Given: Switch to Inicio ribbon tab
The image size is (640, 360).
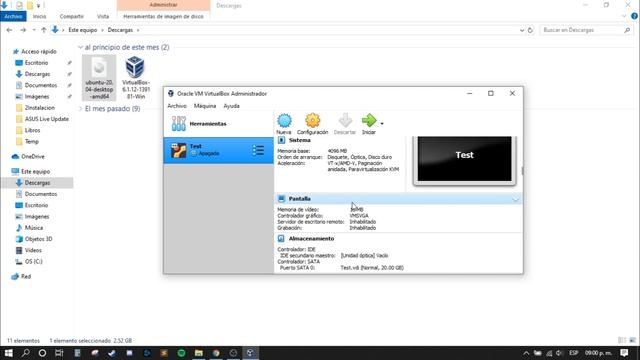Looking at the screenshot, I should [x=40, y=16].
